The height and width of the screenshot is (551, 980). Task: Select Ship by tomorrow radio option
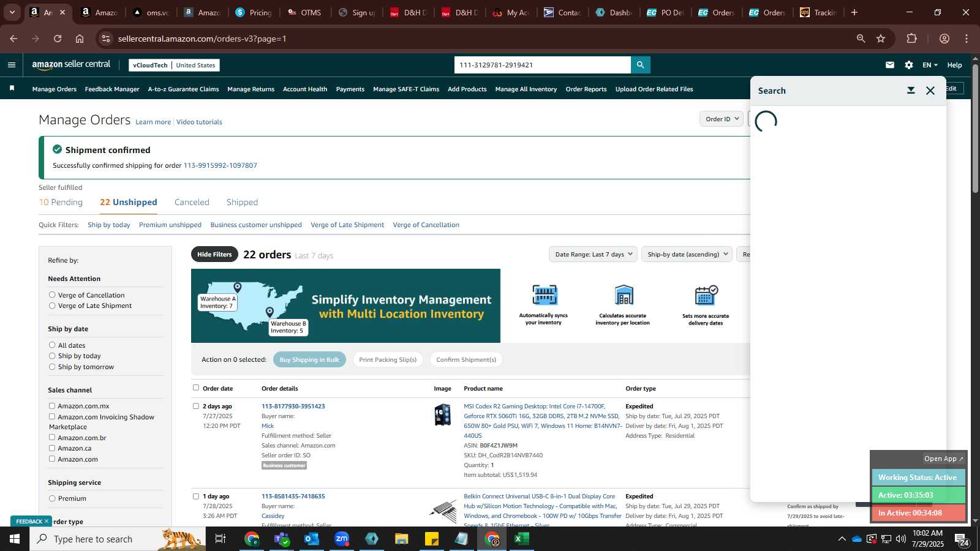[x=52, y=367]
